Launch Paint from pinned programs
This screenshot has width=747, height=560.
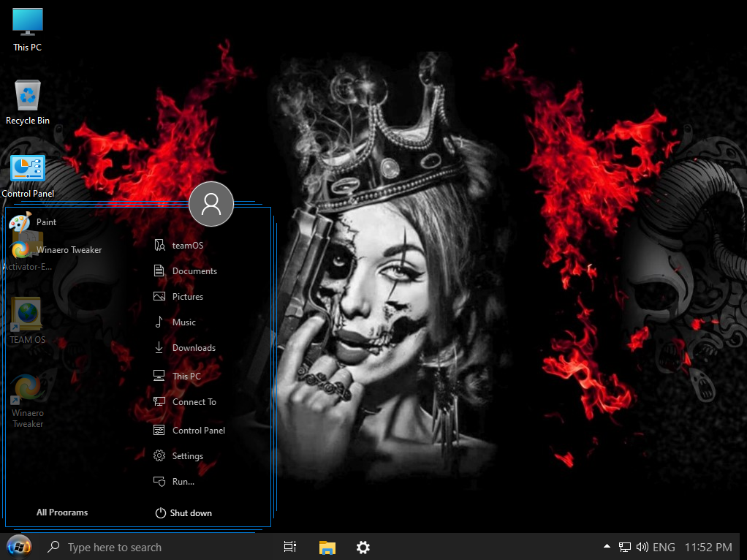(45, 222)
